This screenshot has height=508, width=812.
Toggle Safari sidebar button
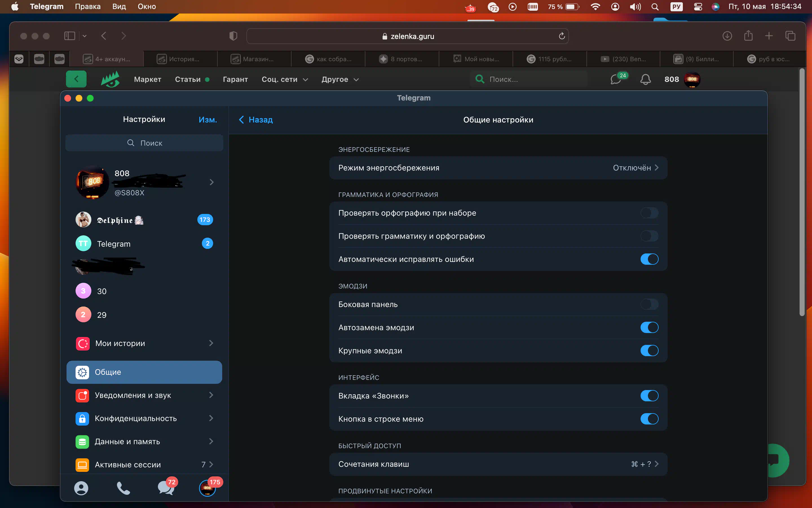69,36
